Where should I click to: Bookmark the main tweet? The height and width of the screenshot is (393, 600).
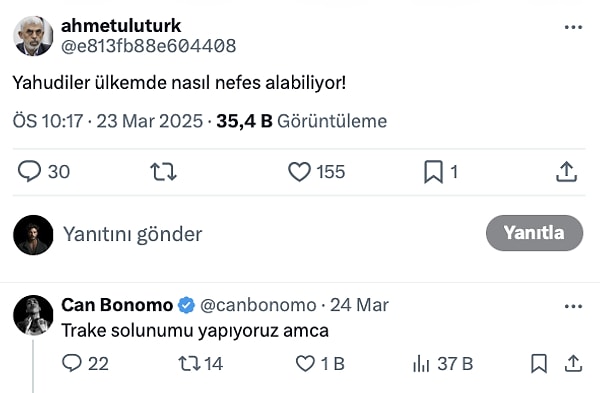tap(440, 172)
